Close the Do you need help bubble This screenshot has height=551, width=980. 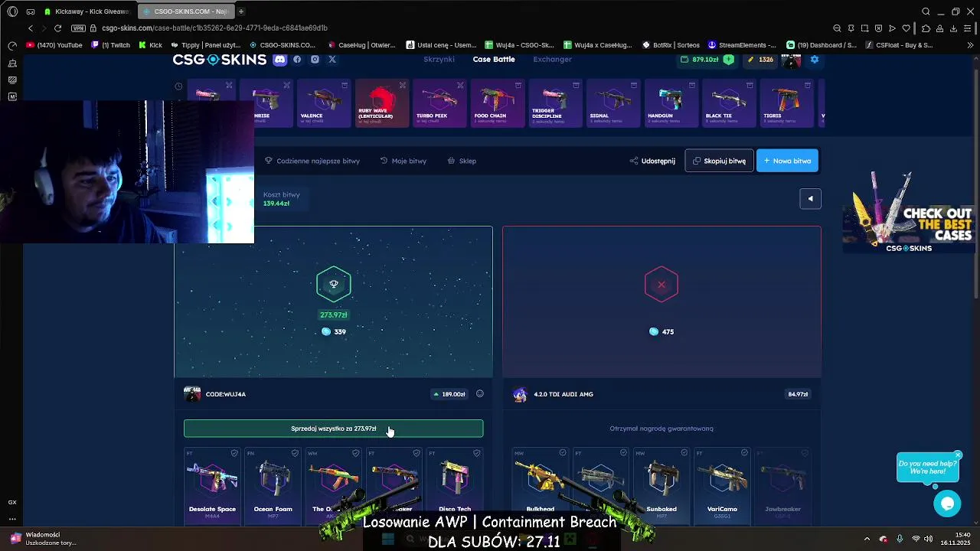[957, 455]
